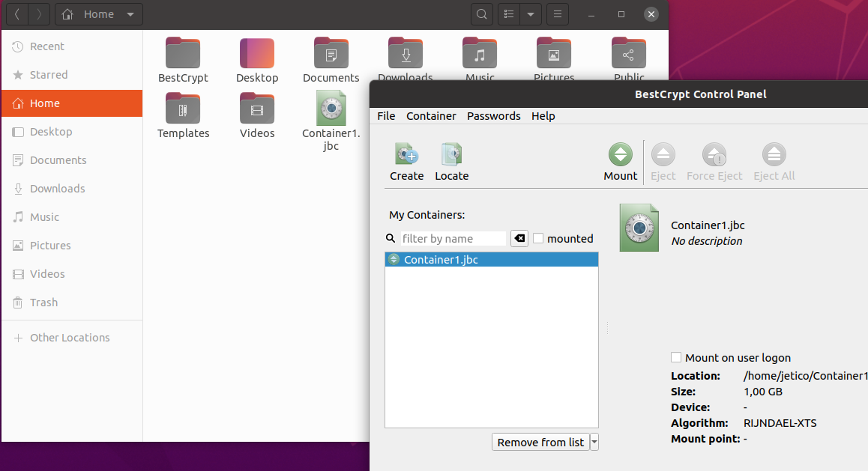This screenshot has width=868, height=471.
Task: Open Trash in the Files sidebar
Action: click(x=71, y=303)
